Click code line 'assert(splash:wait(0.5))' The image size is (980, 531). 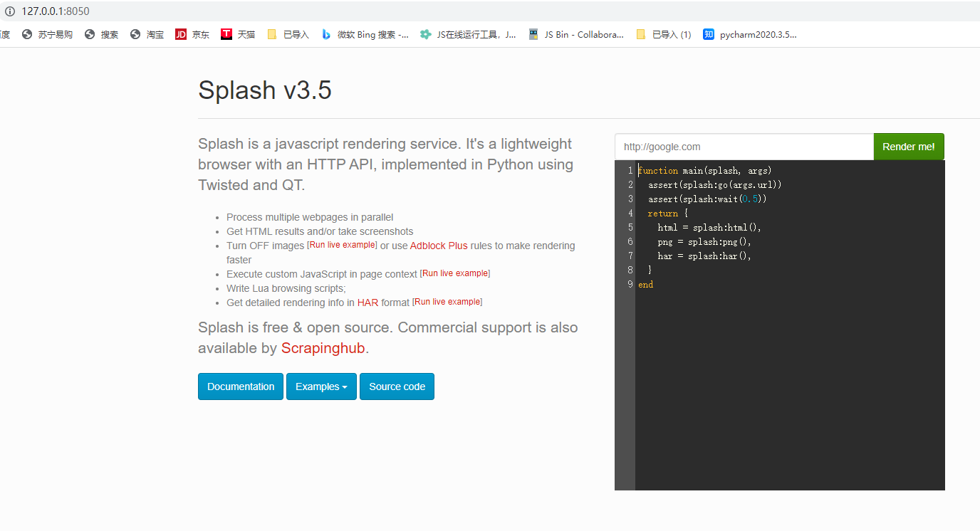pyautogui.click(x=707, y=199)
